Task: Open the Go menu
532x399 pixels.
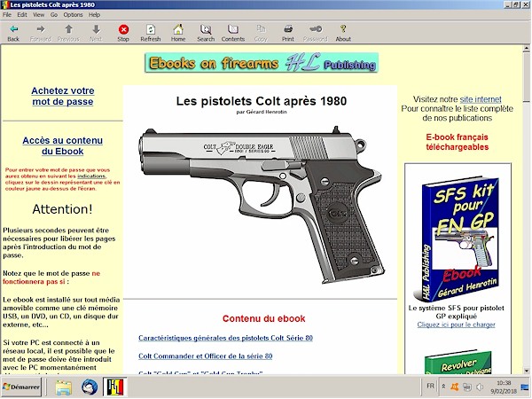Action: pyautogui.click(x=54, y=15)
